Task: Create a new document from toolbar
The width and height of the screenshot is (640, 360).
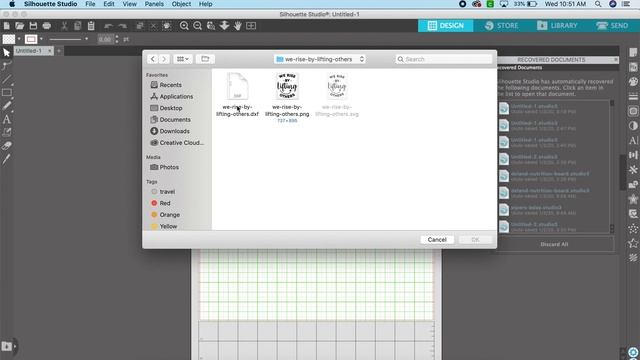Action: tap(7, 26)
